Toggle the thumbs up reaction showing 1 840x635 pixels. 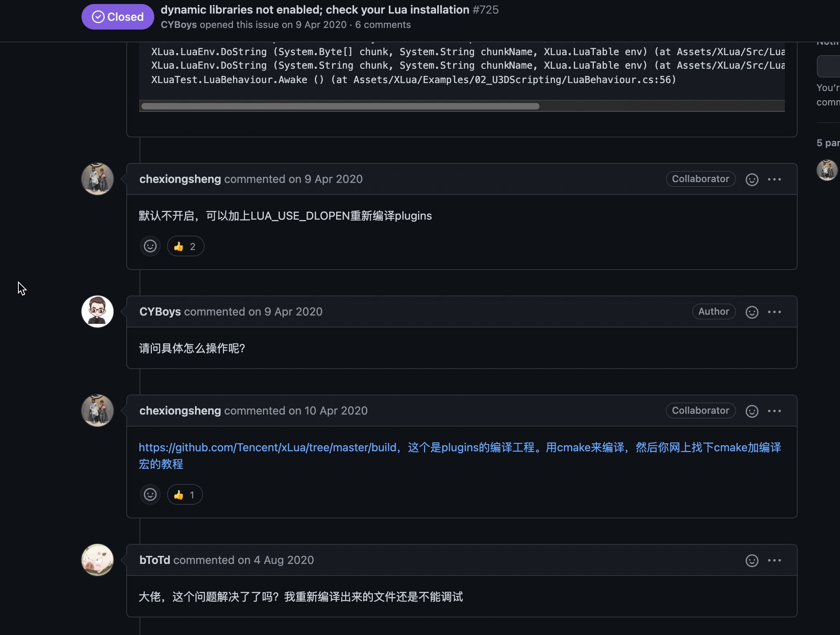[184, 494]
